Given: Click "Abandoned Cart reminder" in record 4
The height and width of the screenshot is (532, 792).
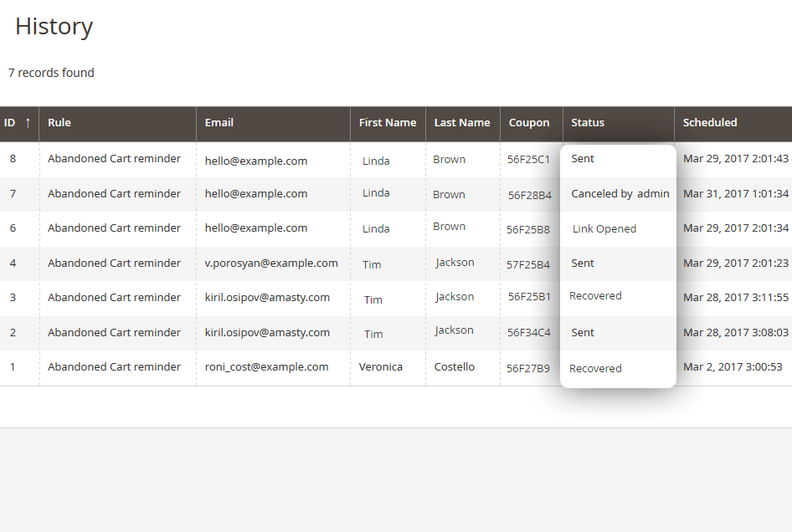Looking at the screenshot, I should tap(114, 263).
